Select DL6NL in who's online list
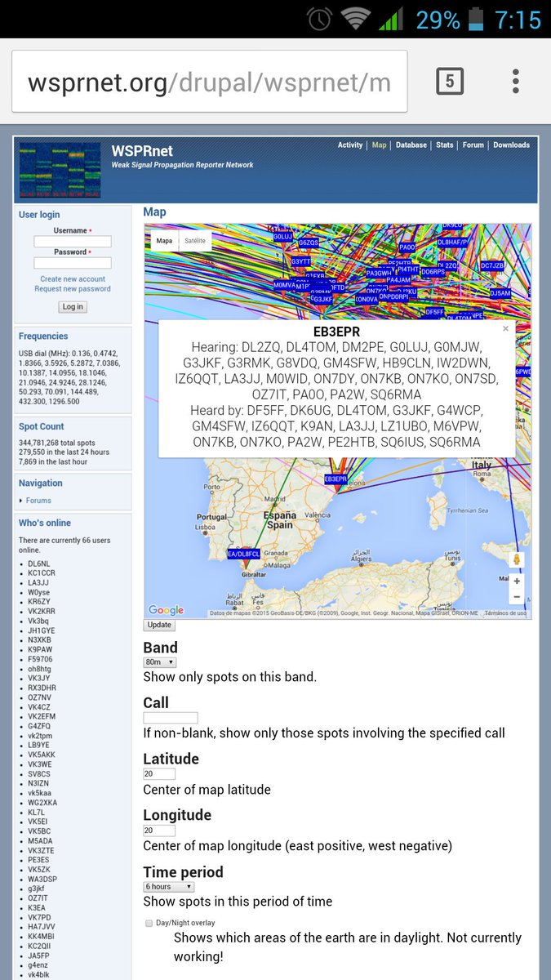 39,563
